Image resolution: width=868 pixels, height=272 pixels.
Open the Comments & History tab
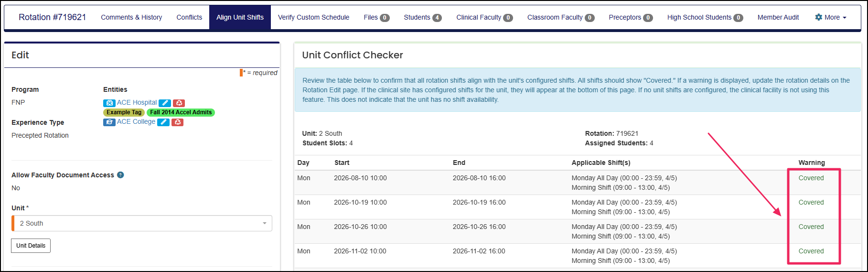point(131,17)
